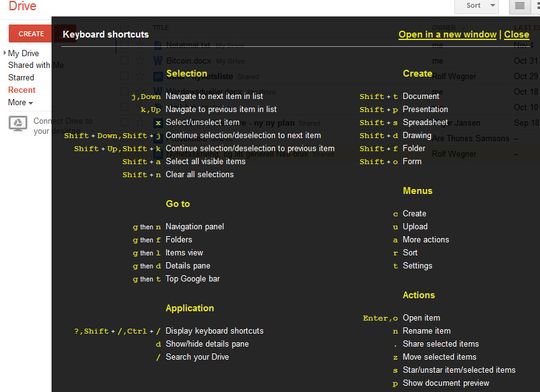The image size is (540, 392).
Task: Click 'Show/hide details pane' text
Action: tap(207, 344)
